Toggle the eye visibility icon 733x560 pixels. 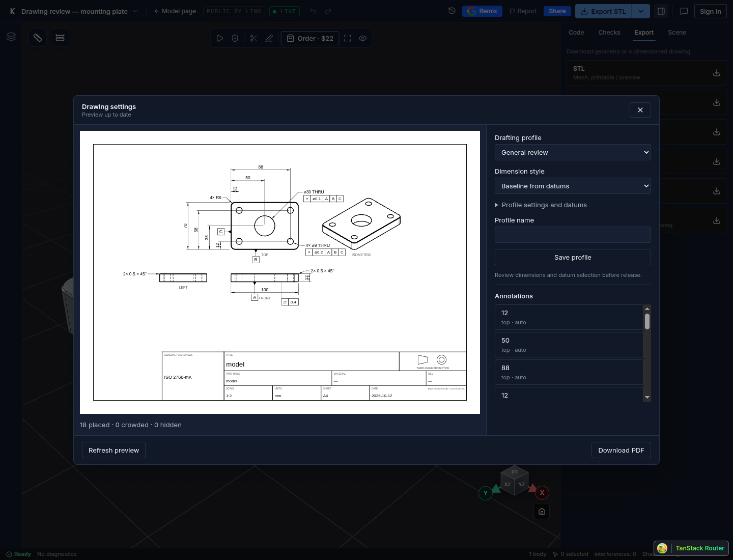coord(363,38)
